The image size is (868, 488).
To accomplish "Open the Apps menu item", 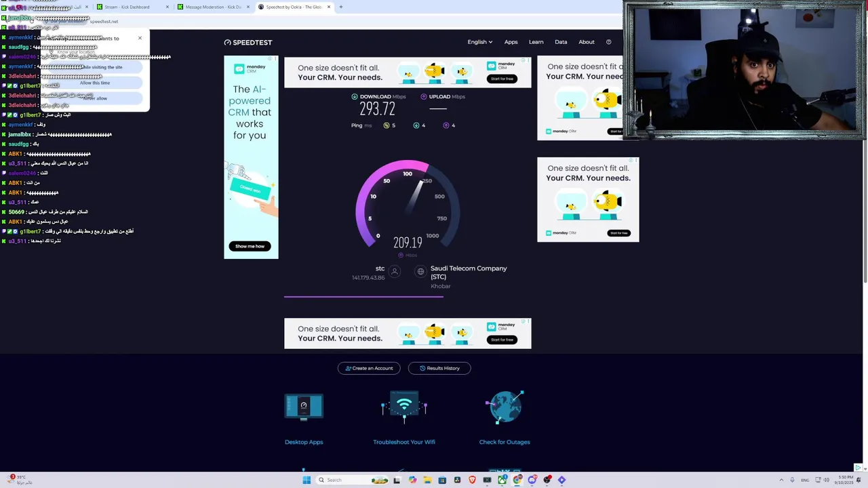I will pos(511,42).
